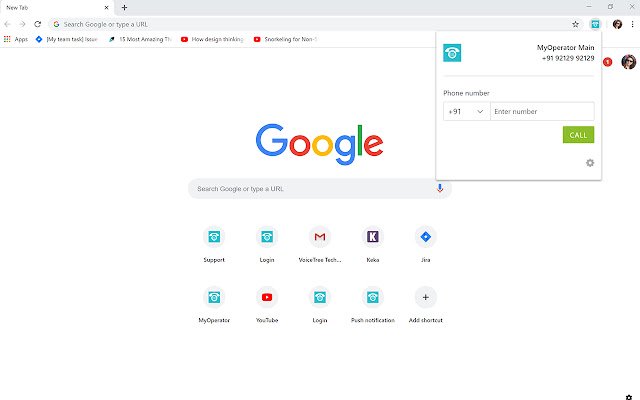
Task: Click the red notification badge
Action: (607, 62)
